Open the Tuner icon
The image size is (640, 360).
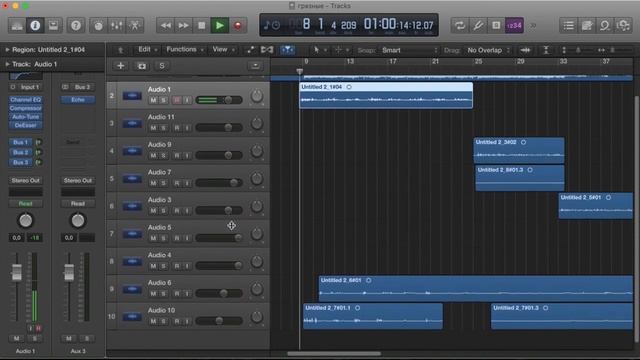click(x=478, y=26)
